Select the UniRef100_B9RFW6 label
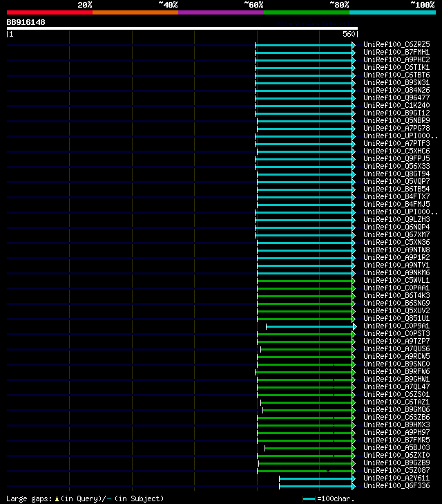This screenshot has width=442, height=504. tap(396, 371)
